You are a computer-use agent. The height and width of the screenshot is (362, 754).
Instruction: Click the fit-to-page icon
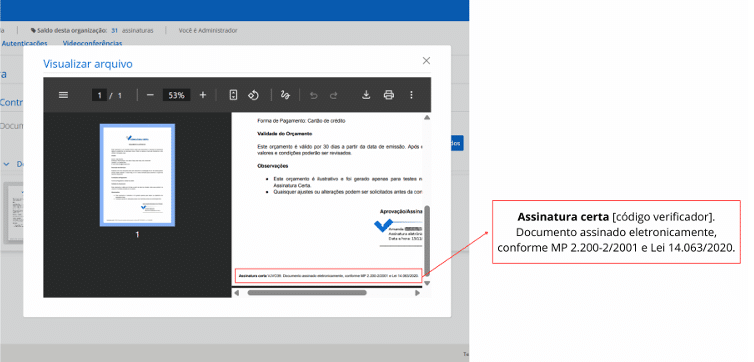pyautogui.click(x=233, y=95)
